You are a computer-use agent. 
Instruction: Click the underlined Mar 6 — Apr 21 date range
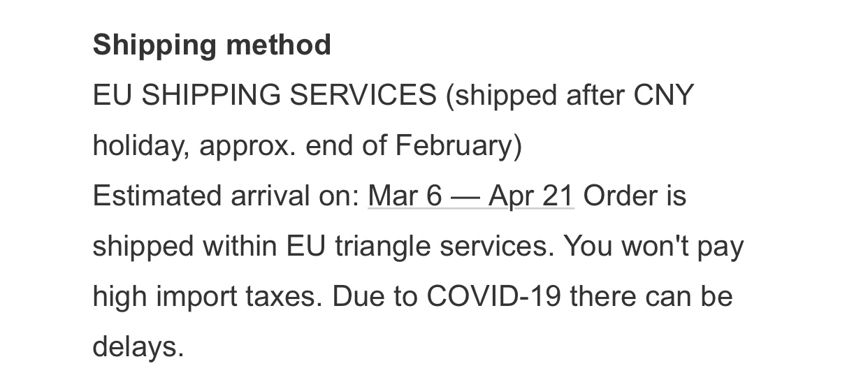(471, 196)
